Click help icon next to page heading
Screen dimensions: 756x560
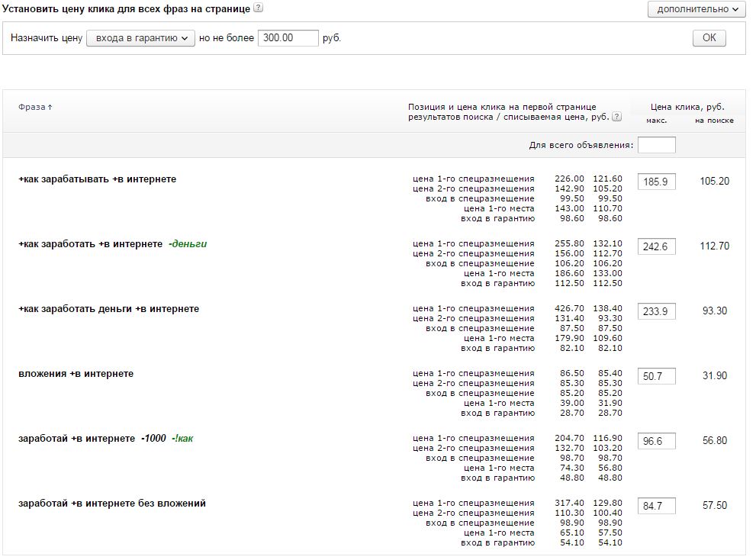(x=258, y=8)
